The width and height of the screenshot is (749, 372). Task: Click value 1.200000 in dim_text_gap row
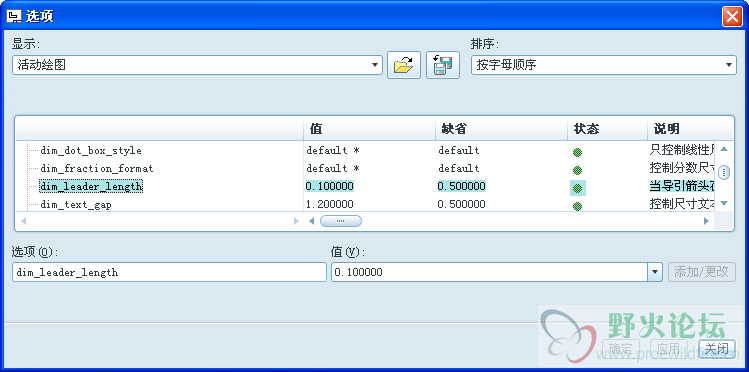tap(330, 204)
